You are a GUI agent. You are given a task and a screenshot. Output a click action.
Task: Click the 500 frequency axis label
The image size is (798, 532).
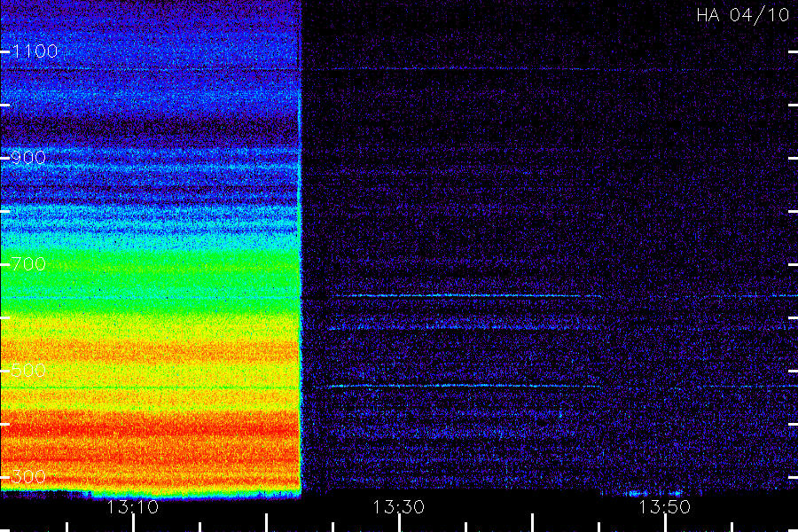(28, 370)
